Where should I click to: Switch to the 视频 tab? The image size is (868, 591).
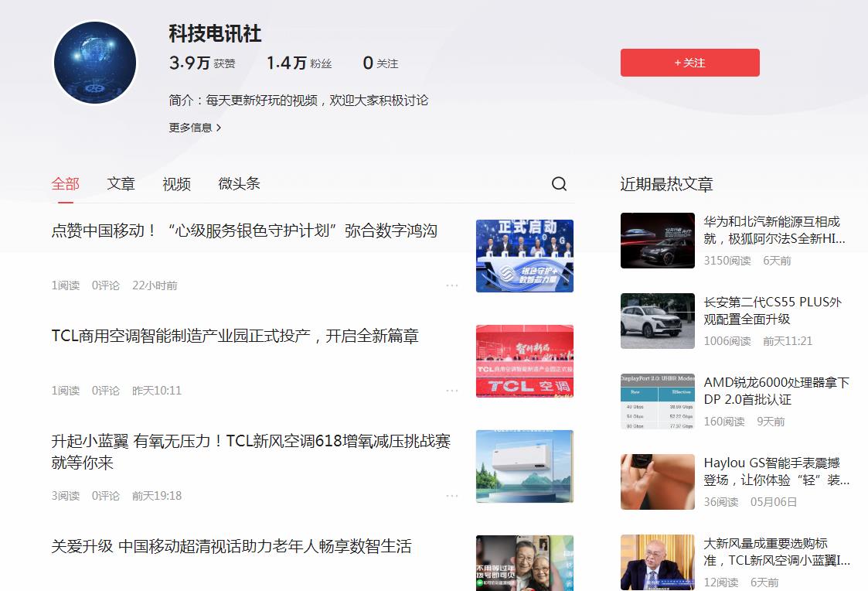point(176,183)
